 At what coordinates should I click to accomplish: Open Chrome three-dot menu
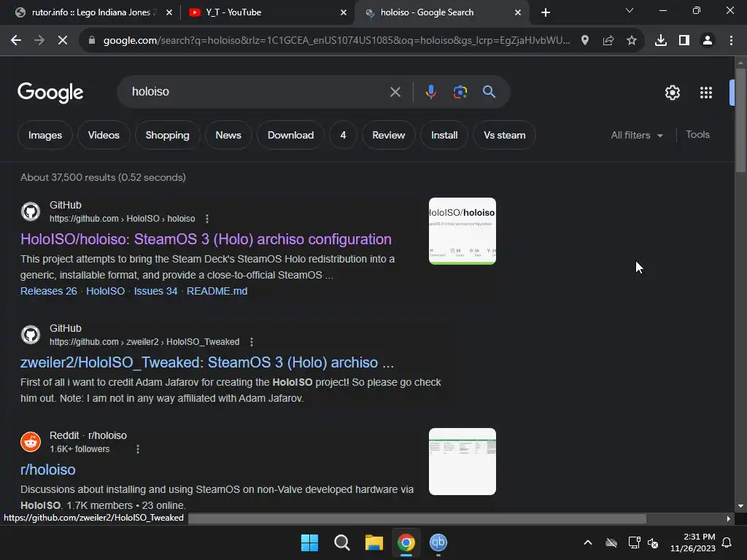coord(731,41)
